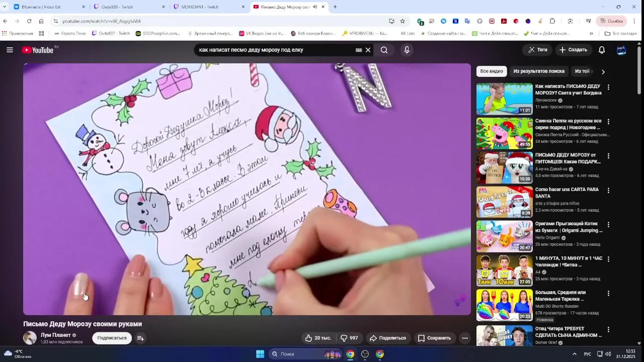Open Лум Планет channel avatar
The height and width of the screenshot is (362, 644).
30,338
